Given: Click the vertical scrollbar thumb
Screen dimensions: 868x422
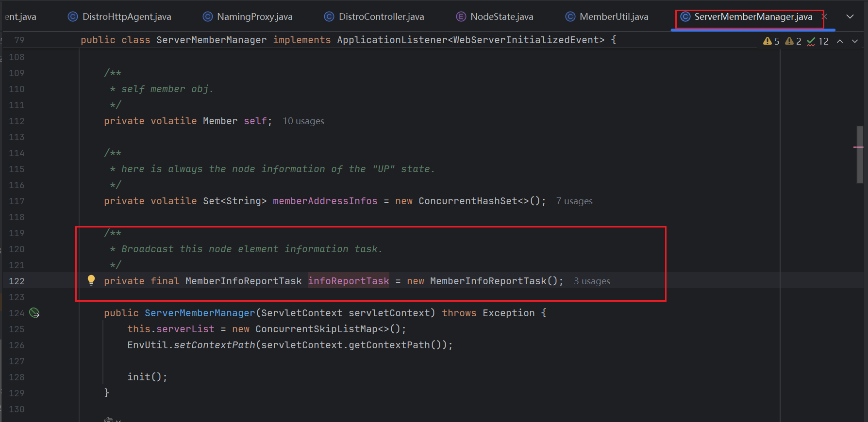Looking at the screenshot, I should 860,154.
